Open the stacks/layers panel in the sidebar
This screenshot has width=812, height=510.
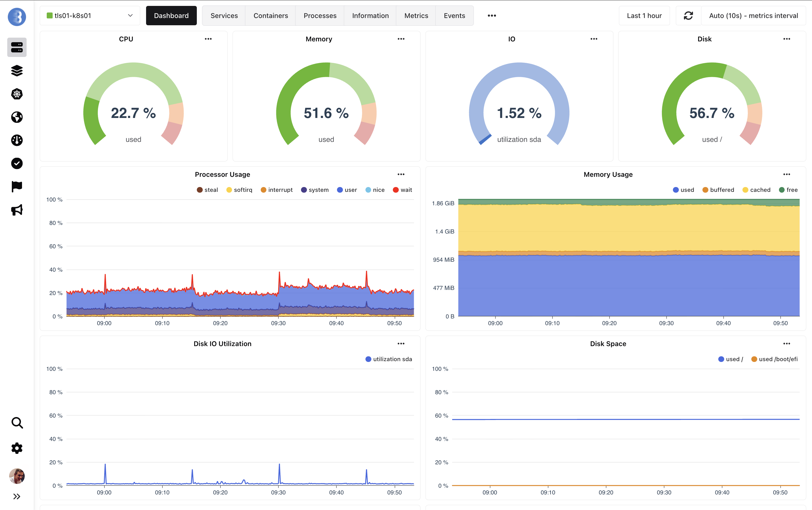(17, 71)
